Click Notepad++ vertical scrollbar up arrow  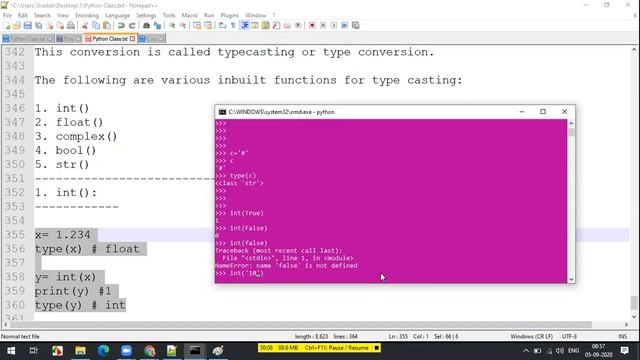(634, 49)
